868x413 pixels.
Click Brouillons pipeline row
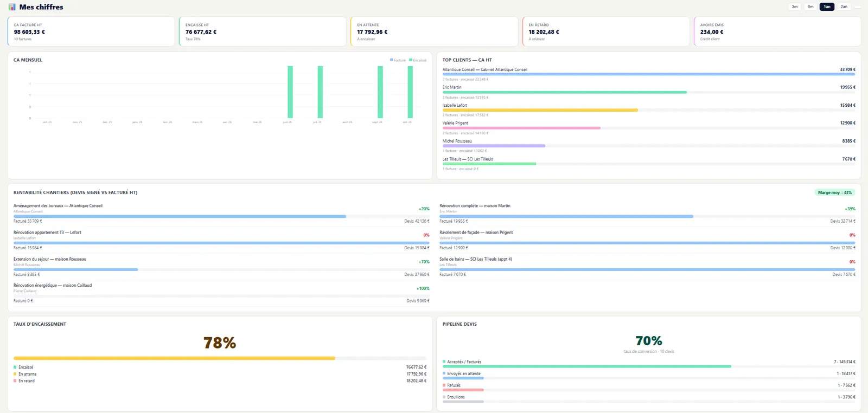click(649, 399)
